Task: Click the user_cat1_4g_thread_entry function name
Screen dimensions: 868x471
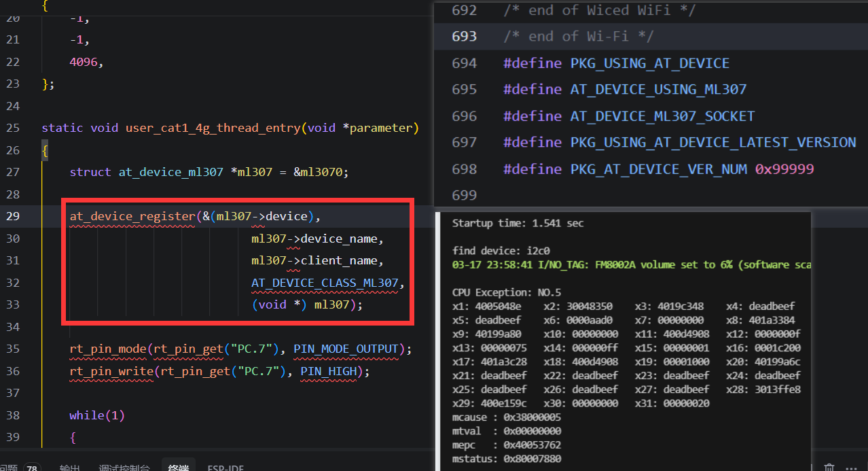Action: (212, 128)
